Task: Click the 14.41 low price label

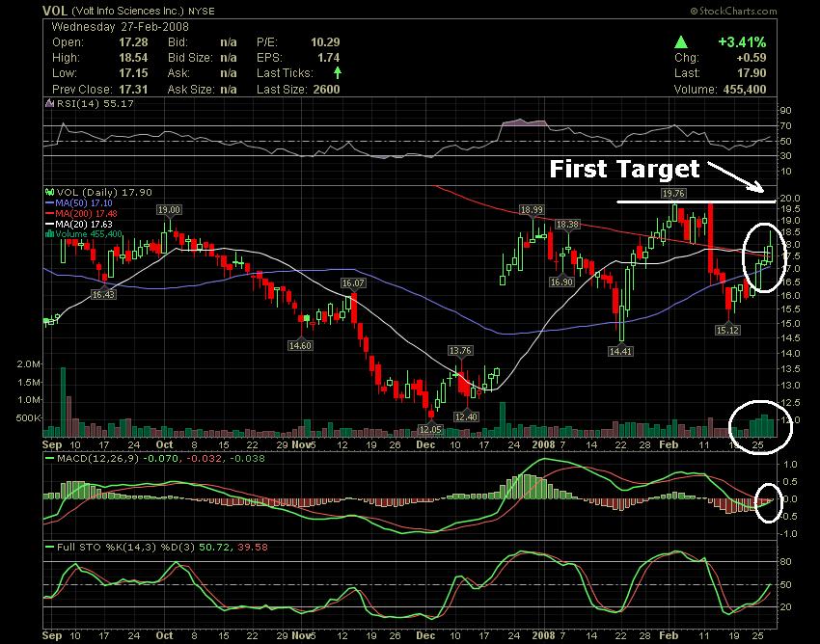Action: [620, 351]
